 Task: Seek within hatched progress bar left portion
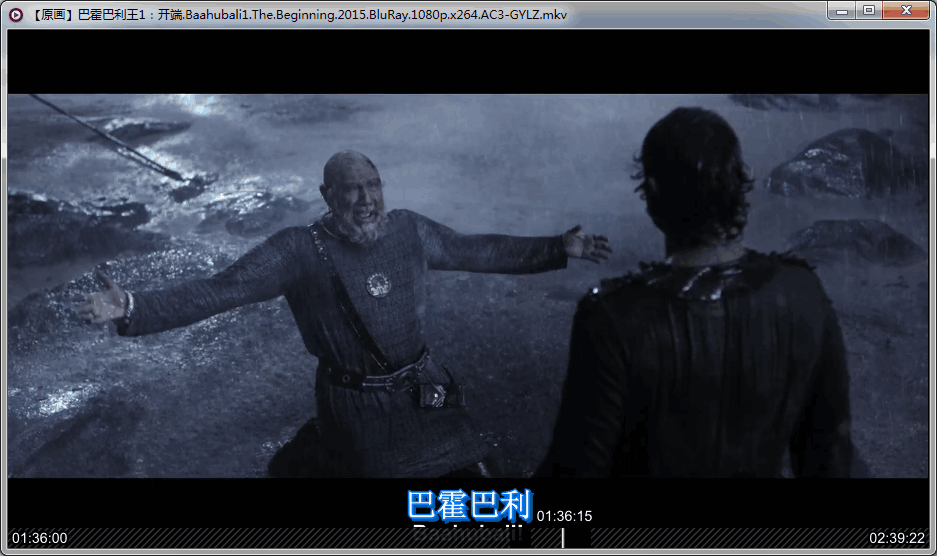pyautogui.click(x=250, y=538)
